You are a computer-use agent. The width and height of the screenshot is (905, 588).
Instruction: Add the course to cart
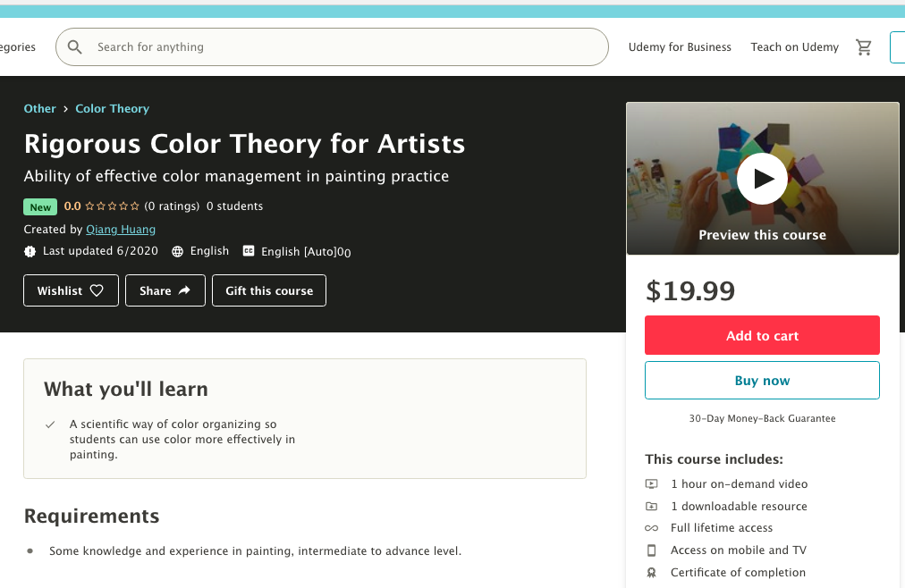pos(762,336)
